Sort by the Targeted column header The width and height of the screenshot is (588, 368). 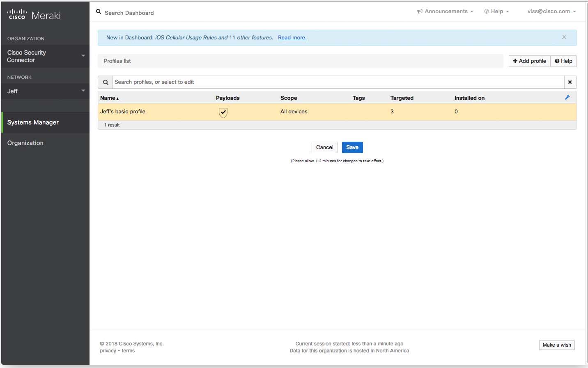coord(402,98)
